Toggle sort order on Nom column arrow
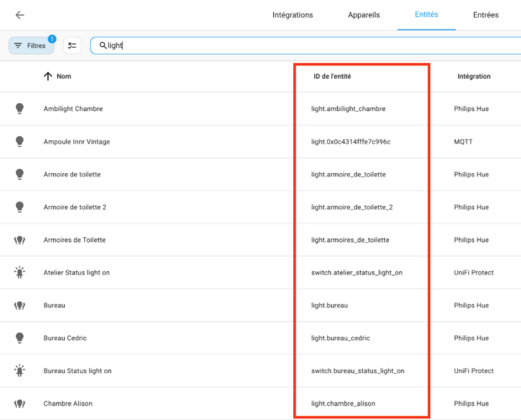Screen dimensions: 521x420 [x=48, y=76]
